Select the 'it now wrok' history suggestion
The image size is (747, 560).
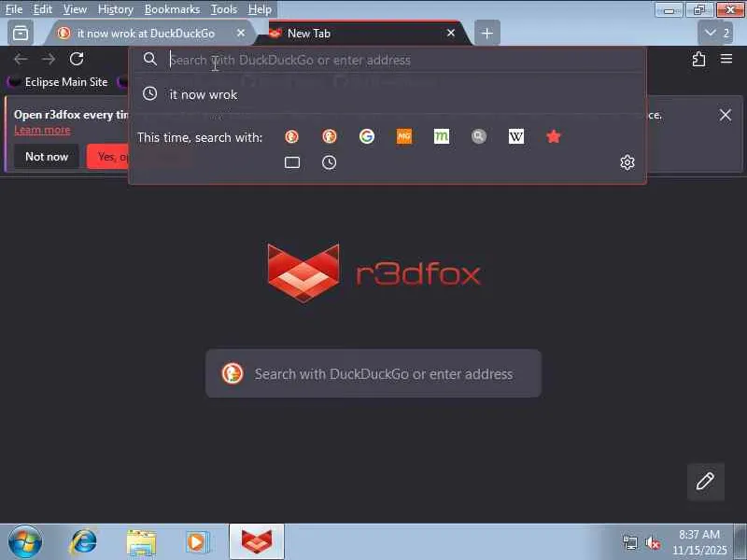(x=388, y=94)
